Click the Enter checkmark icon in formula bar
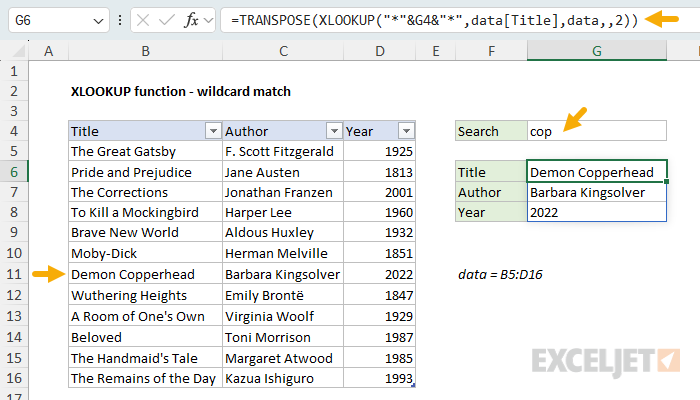The width and height of the screenshot is (700, 400). 167,20
